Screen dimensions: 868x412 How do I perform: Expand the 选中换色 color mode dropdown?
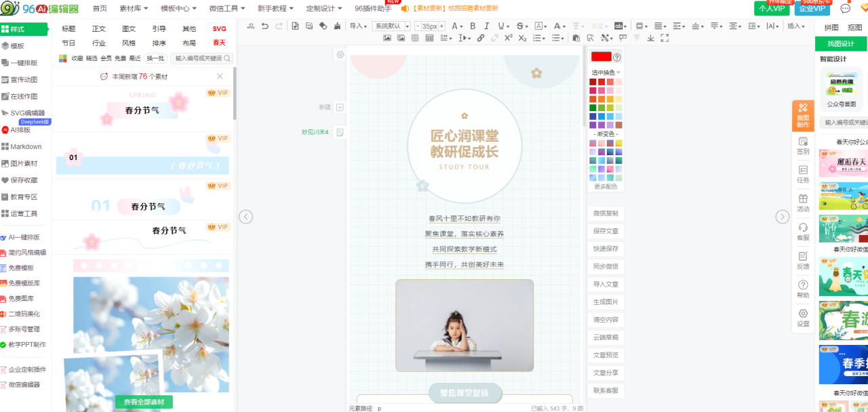[606, 73]
